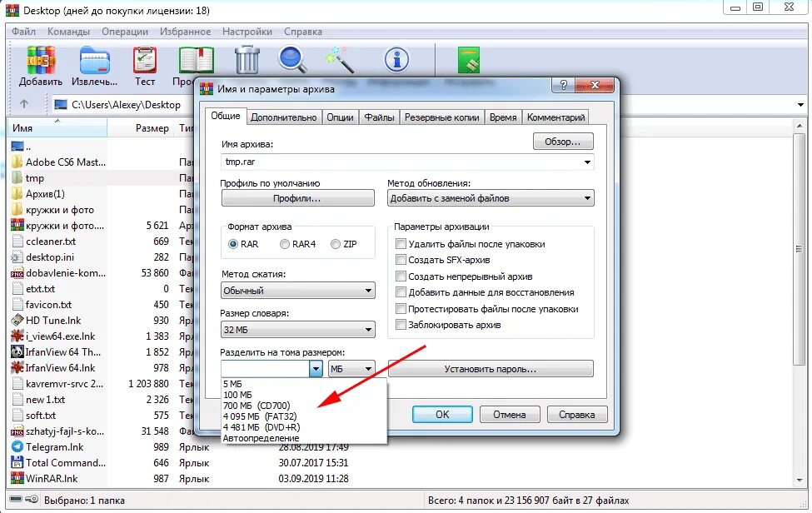The height and width of the screenshot is (513, 812).
Task: Click the magnifier Find toolbar icon
Action: [293, 60]
